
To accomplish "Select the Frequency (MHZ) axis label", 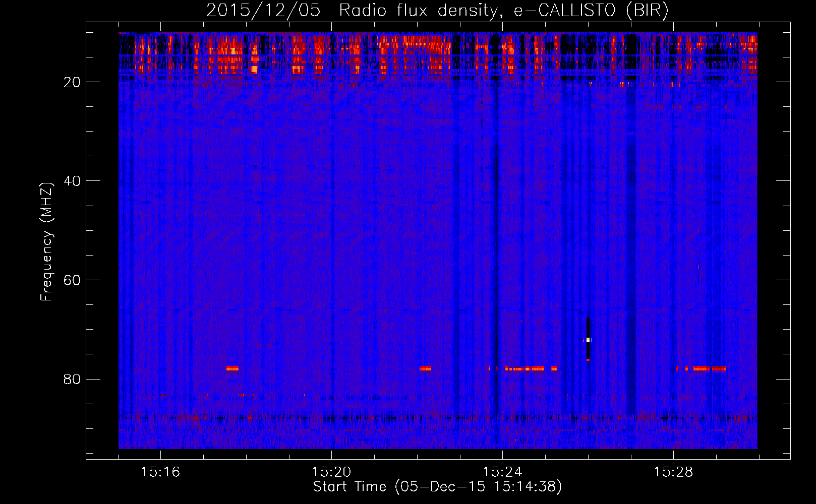I will [46, 242].
